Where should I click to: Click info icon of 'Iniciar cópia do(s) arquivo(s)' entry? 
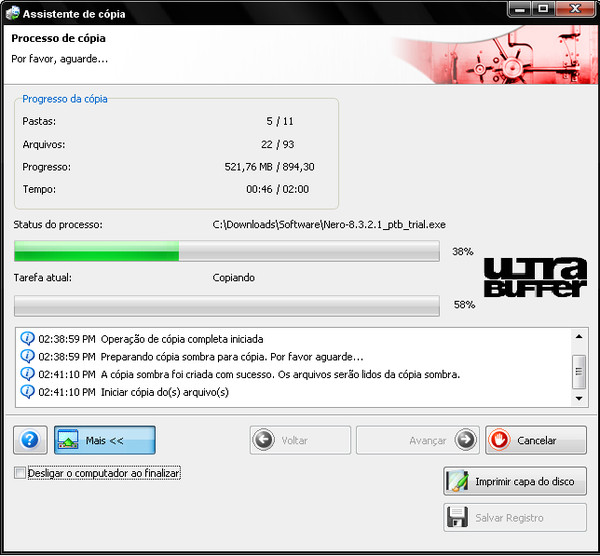[x=28, y=391]
